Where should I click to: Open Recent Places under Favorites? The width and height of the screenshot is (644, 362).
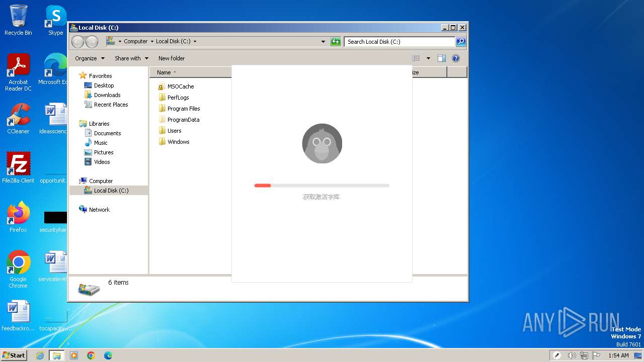point(106,105)
